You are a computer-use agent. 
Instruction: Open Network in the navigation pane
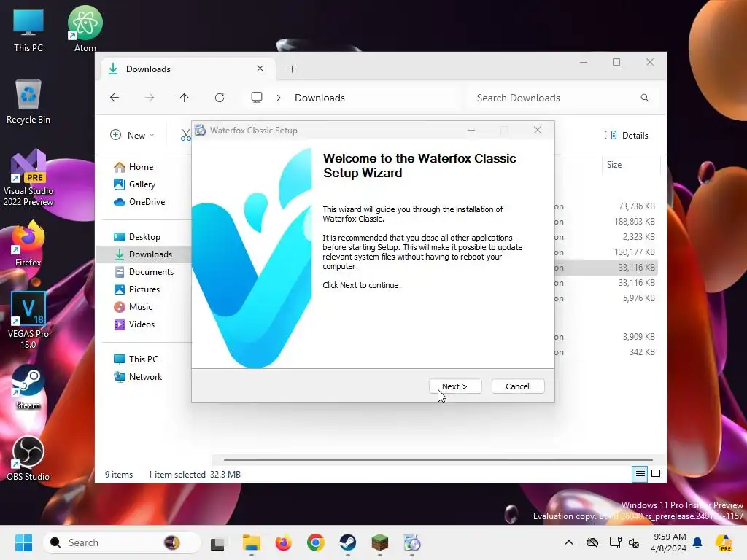pos(145,377)
